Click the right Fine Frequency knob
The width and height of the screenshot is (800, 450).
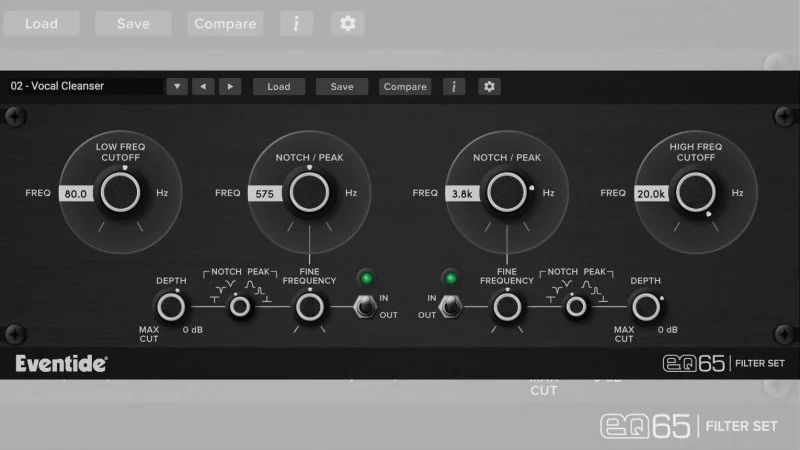click(507, 307)
